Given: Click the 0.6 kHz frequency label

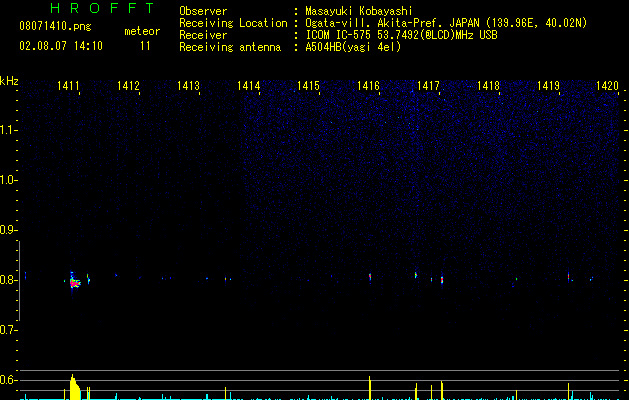Looking at the screenshot, I should tap(8, 380).
